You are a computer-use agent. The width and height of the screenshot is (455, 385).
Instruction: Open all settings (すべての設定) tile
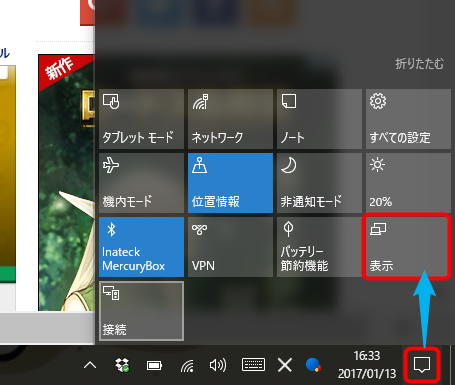pyautogui.click(x=408, y=119)
